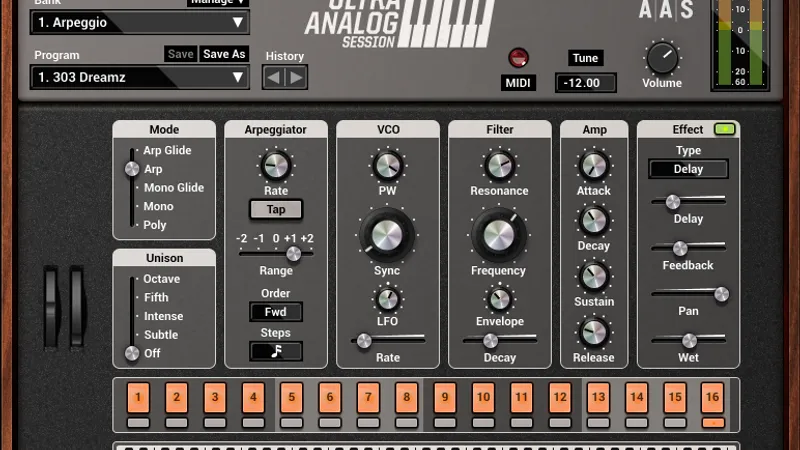This screenshot has width=800, height=450.
Task: Click the Effect Delay time slider
Action: pyautogui.click(x=688, y=202)
